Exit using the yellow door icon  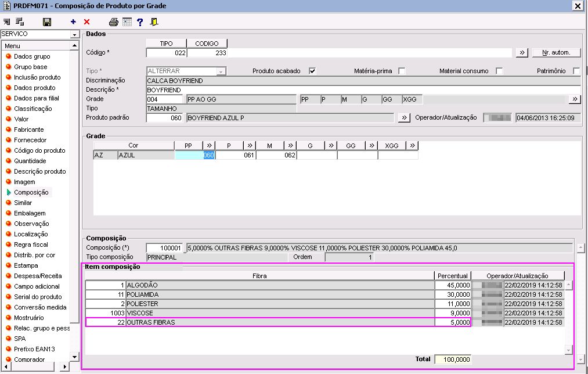154,22
